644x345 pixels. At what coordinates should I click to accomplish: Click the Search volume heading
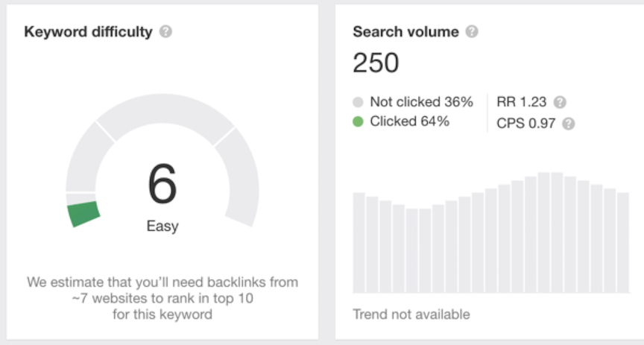[405, 32]
